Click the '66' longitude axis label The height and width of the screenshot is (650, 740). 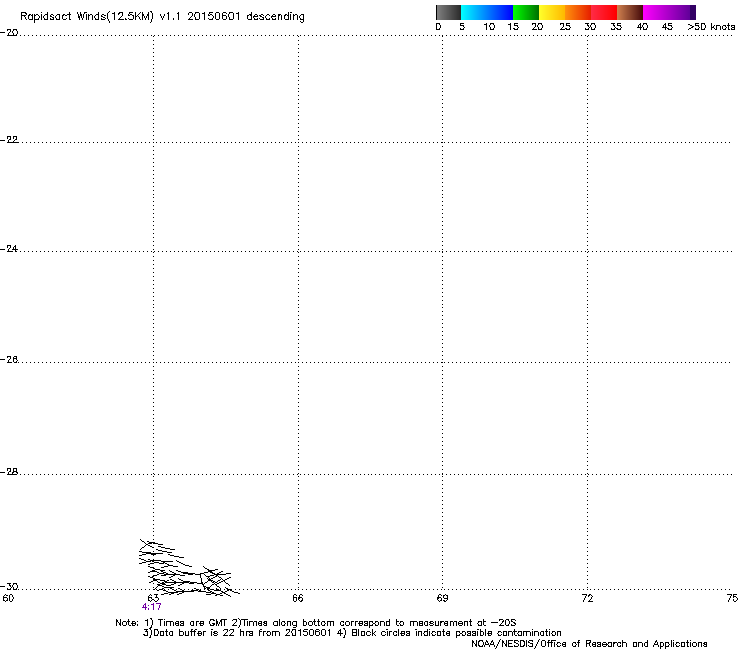(298, 599)
